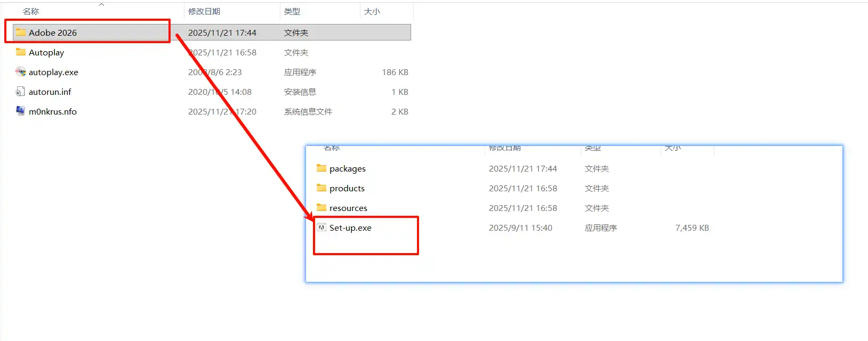
Task: Select the resources folder name
Action: click(x=348, y=208)
